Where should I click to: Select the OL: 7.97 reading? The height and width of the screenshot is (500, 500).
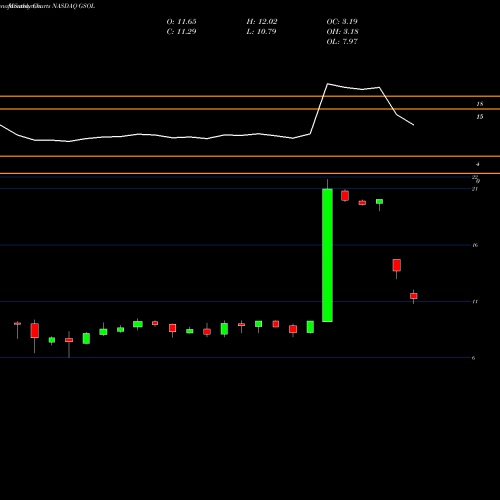click(342, 42)
